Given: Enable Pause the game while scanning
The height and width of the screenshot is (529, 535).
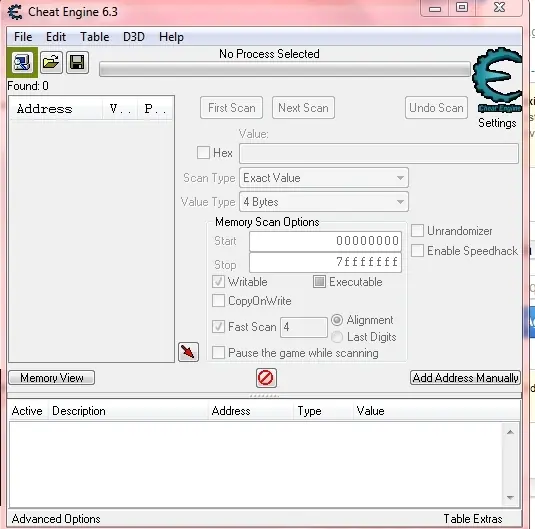Looking at the screenshot, I should click(218, 352).
